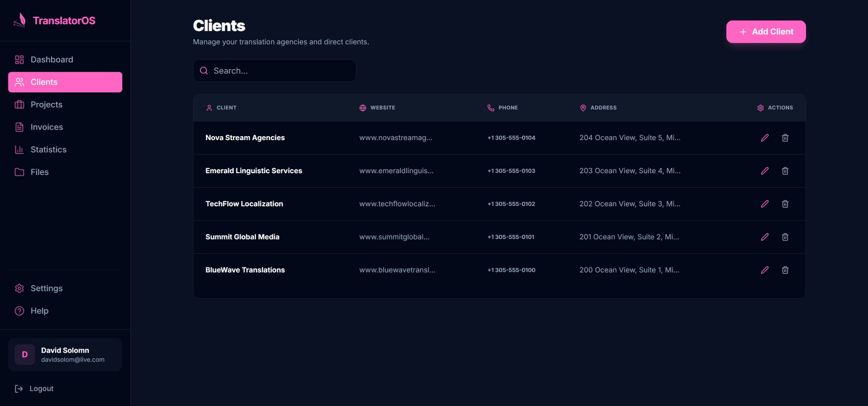Click the Settings gear icon
Image resolution: width=868 pixels, height=406 pixels.
point(19,288)
